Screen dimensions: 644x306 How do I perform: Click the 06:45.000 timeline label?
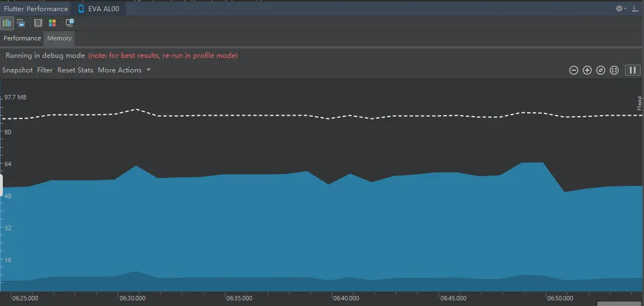pyautogui.click(x=453, y=298)
